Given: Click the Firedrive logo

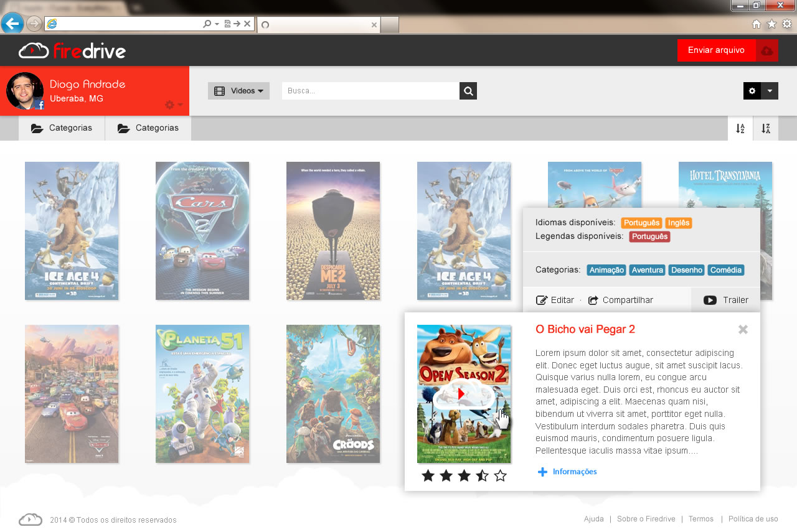Looking at the screenshot, I should (72, 50).
